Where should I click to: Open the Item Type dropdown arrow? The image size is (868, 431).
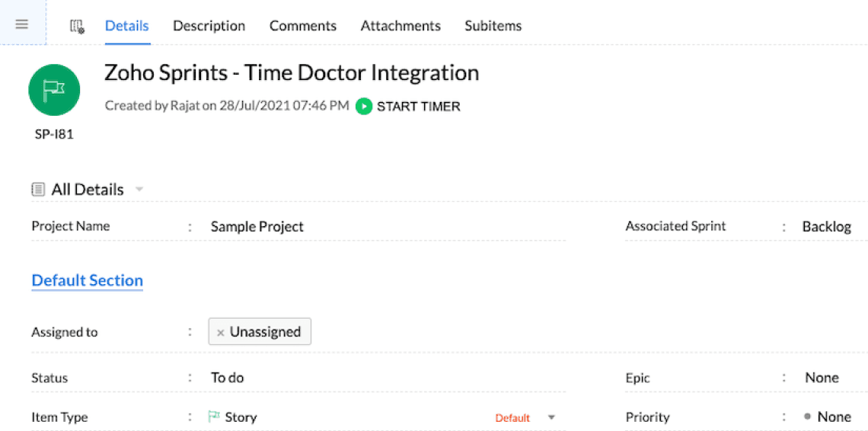coord(552,417)
